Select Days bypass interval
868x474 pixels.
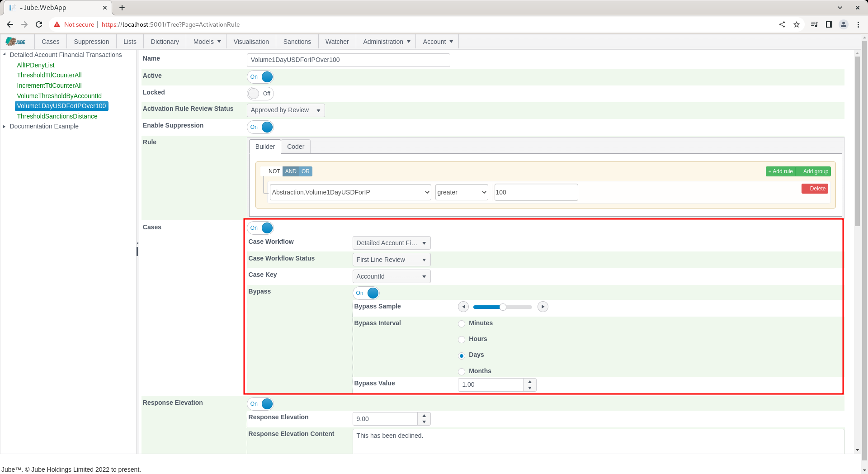click(x=462, y=355)
